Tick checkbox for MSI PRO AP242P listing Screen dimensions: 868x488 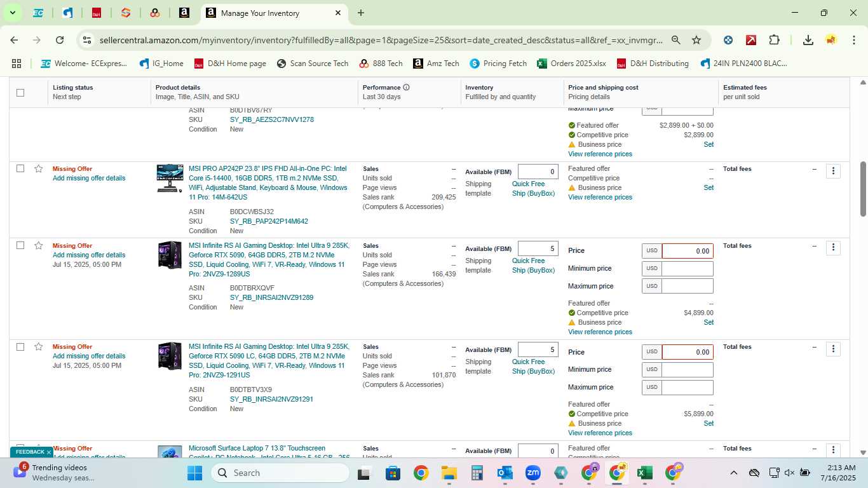[x=20, y=168]
